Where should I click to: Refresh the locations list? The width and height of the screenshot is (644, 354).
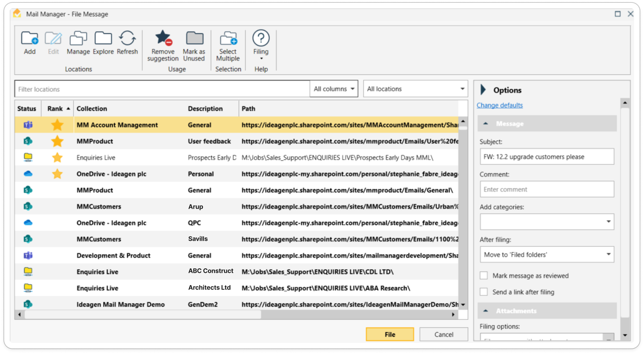click(127, 39)
